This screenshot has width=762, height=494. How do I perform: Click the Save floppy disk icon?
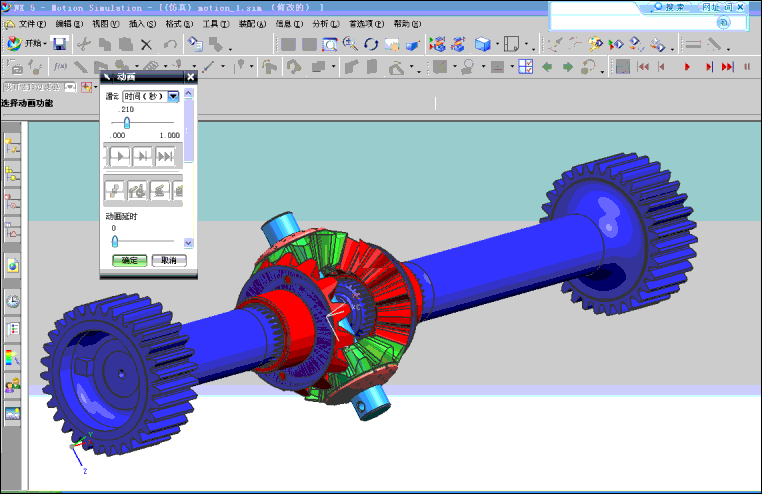pyautogui.click(x=59, y=44)
